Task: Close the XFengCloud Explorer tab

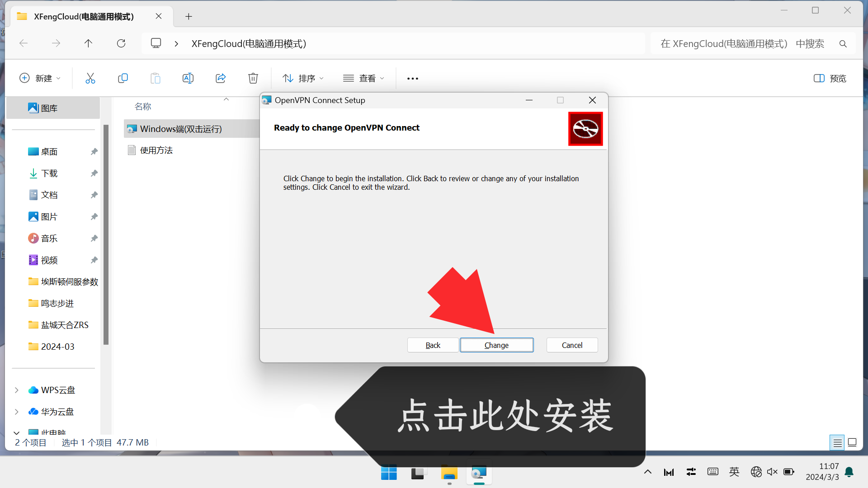Action: pos(159,16)
